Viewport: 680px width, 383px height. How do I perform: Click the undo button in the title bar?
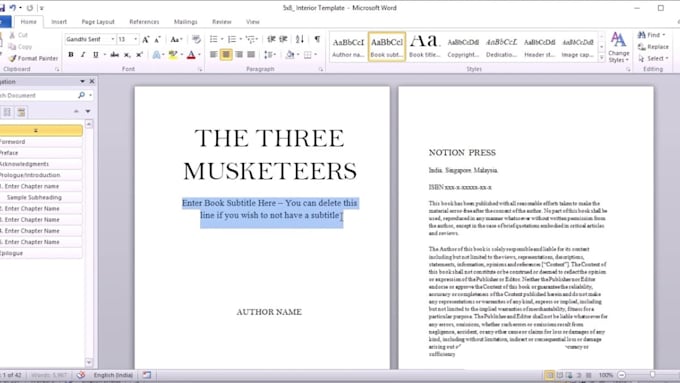[x=13, y=8]
